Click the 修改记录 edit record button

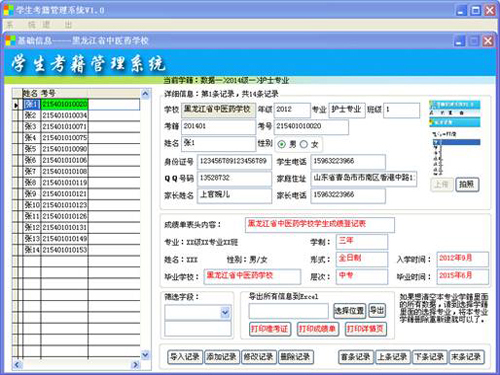tap(258, 357)
